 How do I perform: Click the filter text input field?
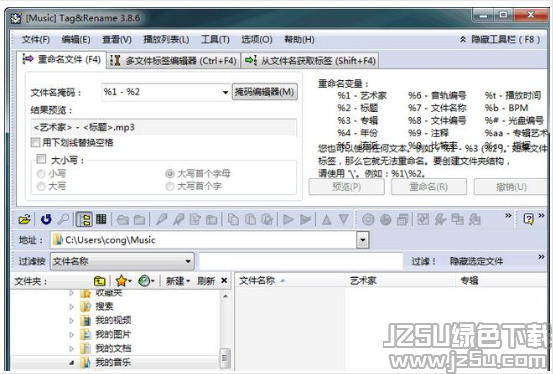pos(301,261)
